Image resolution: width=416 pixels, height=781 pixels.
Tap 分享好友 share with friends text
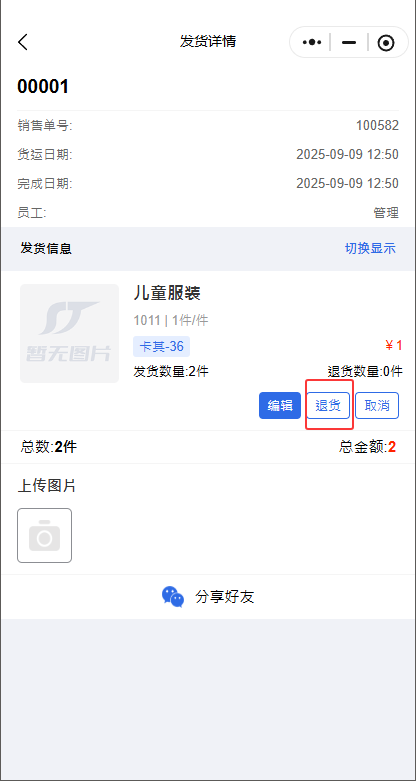pos(225,597)
